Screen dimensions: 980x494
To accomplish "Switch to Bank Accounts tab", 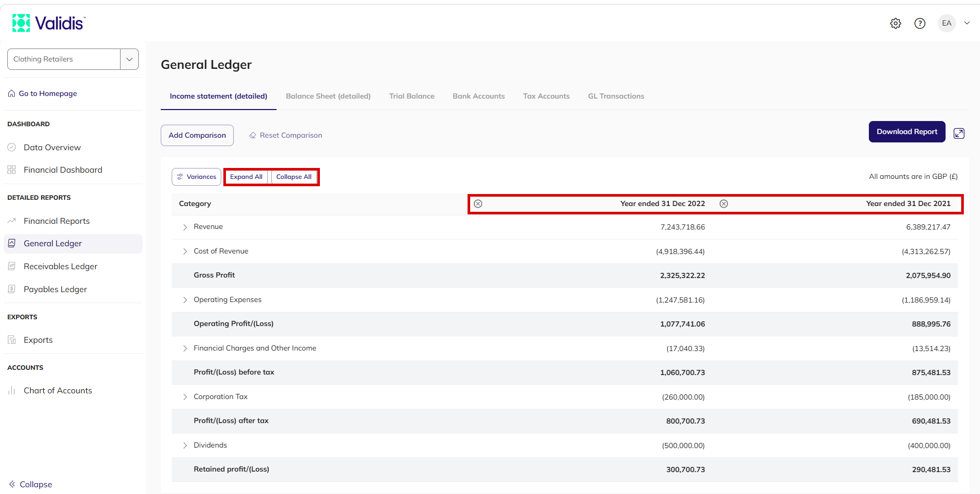I will coord(479,97).
